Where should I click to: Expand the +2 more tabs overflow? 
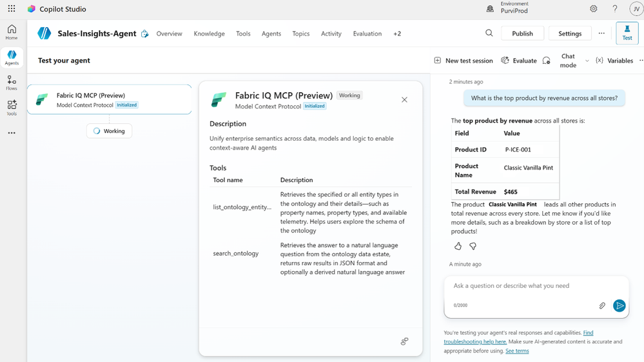(x=397, y=34)
